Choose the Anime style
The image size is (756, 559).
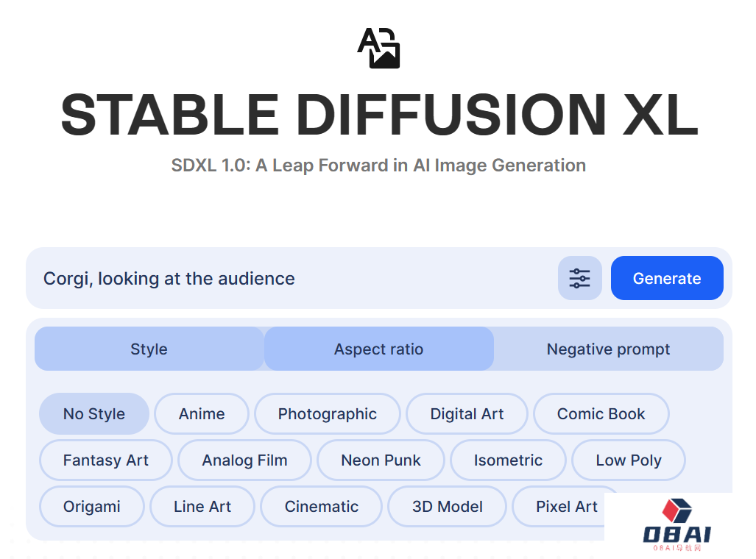(x=202, y=414)
